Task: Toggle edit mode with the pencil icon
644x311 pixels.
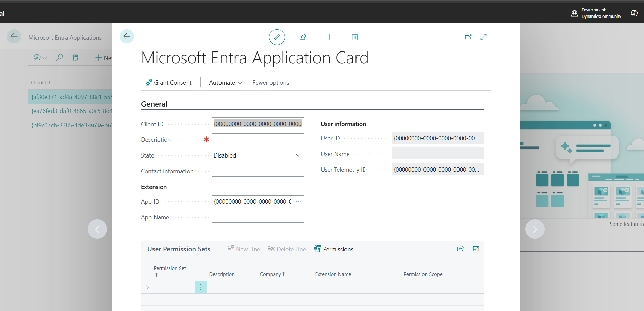Action: (277, 37)
